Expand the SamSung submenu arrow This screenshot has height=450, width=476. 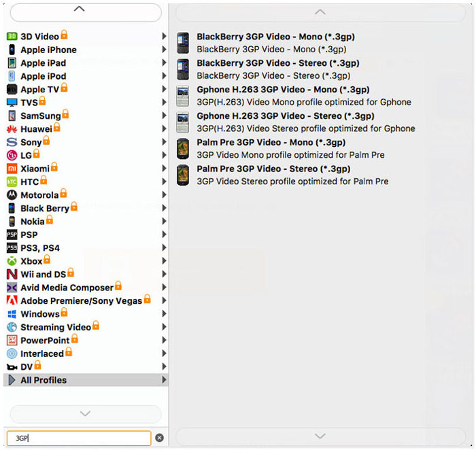pyautogui.click(x=165, y=116)
